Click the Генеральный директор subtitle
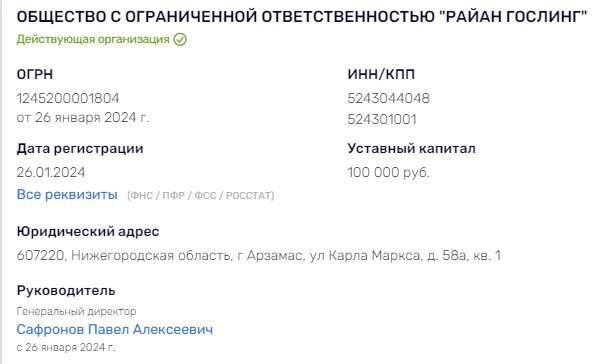Viewport: 603px width, 364px height. click(76, 311)
